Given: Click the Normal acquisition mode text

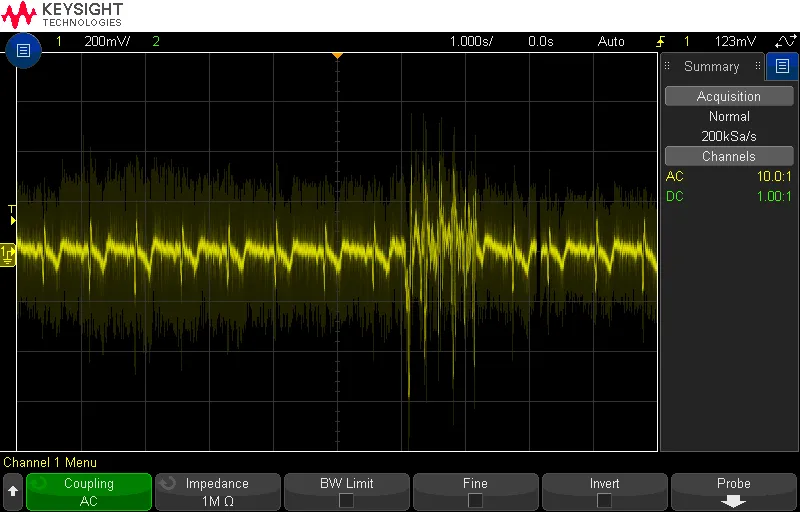Looking at the screenshot, I should [x=729, y=116].
